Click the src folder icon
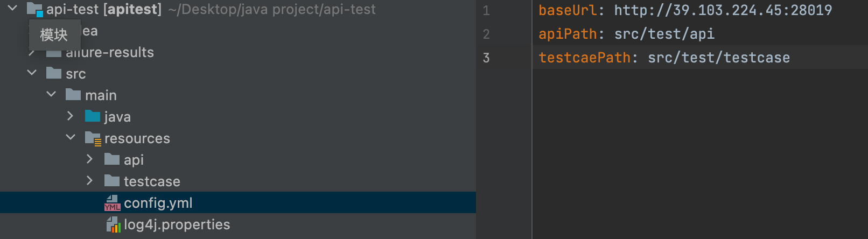This screenshot has height=239, width=868. point(54,73)
